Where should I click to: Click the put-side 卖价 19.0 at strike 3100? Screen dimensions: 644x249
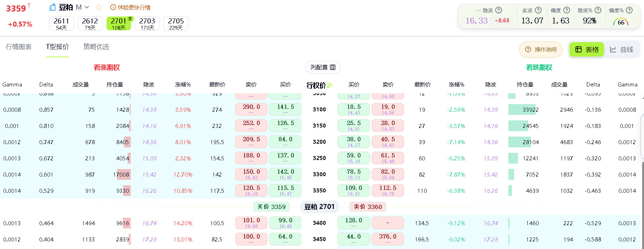point(388,109)
